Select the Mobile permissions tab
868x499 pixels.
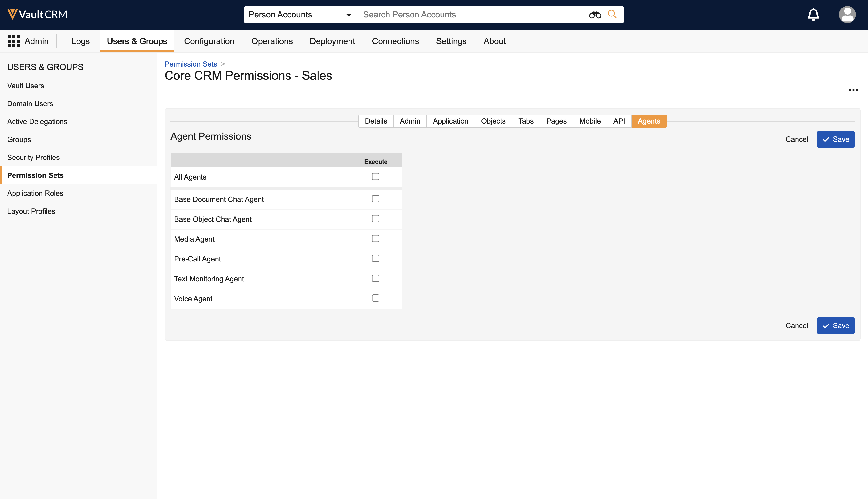[590, 121]
